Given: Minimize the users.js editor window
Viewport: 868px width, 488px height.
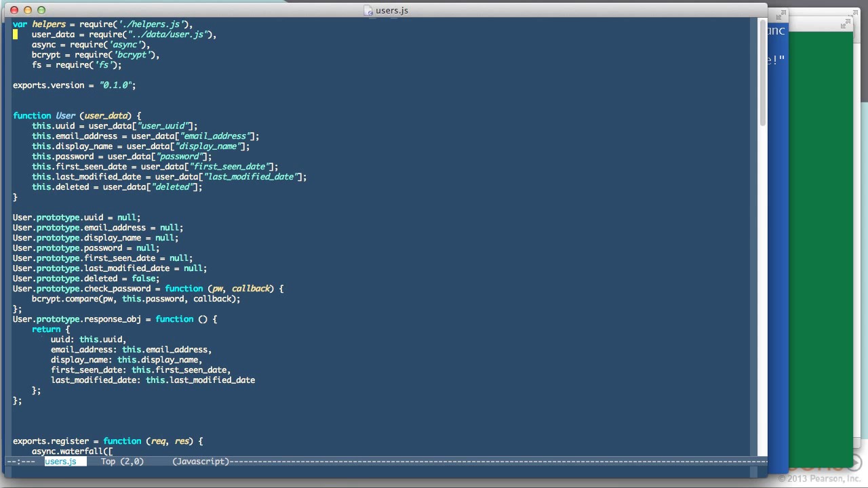Looking at the screenshot, I should pos(28,10).
